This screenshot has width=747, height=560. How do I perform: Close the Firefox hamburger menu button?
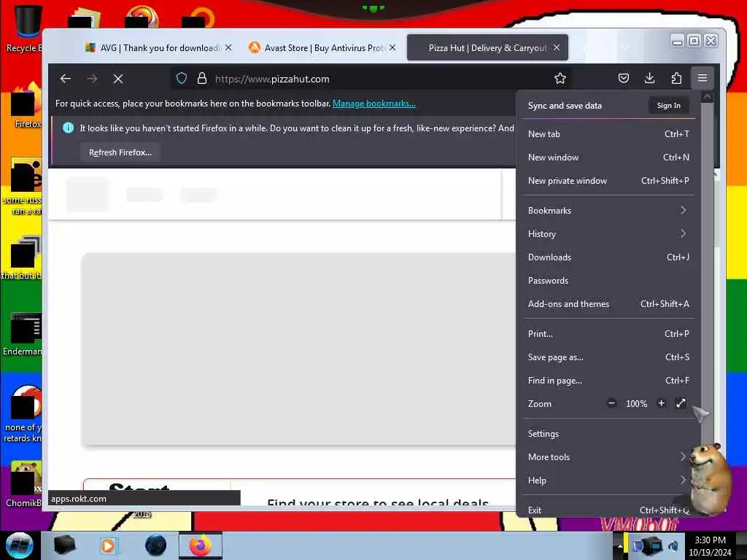[703, 78]
